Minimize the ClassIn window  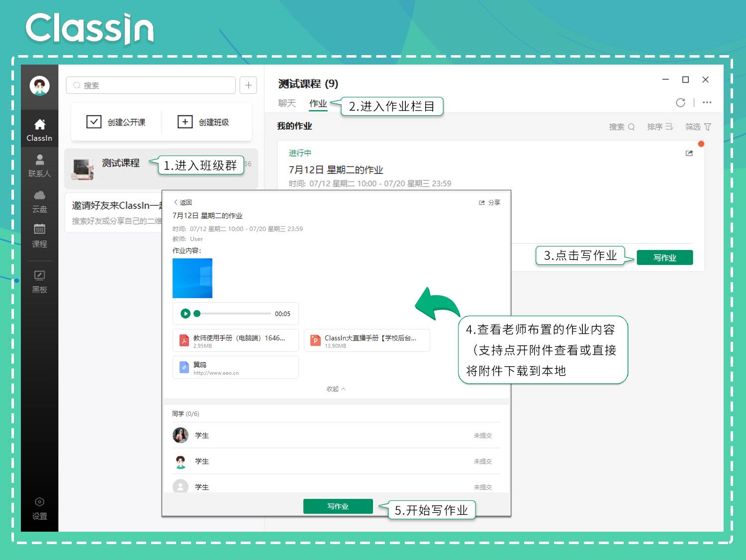click(x=665, y=80)
